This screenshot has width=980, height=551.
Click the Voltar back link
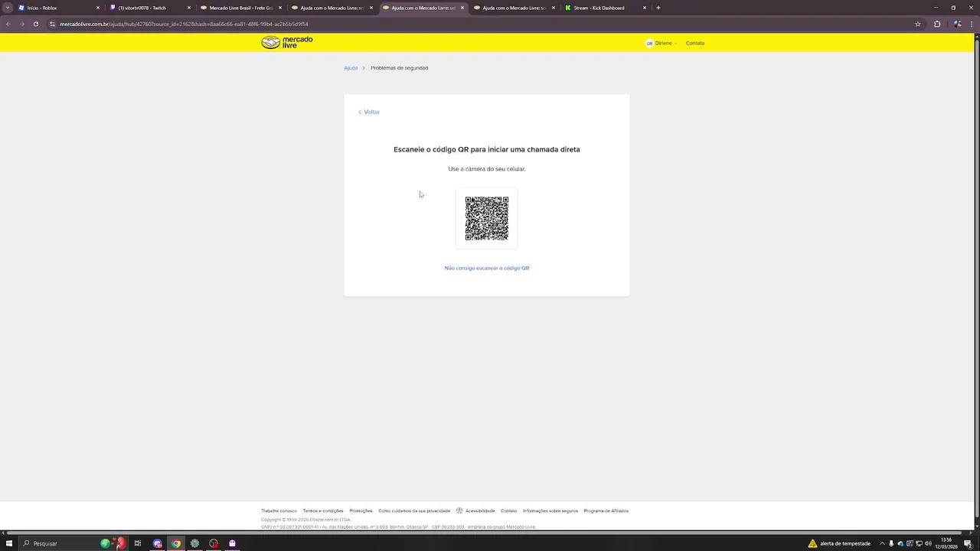point(369,112)
